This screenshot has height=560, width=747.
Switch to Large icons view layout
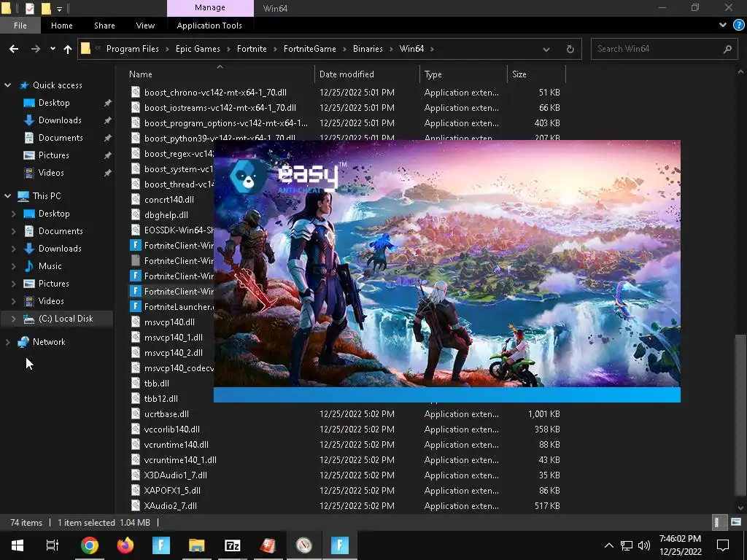tap(736, 522)
